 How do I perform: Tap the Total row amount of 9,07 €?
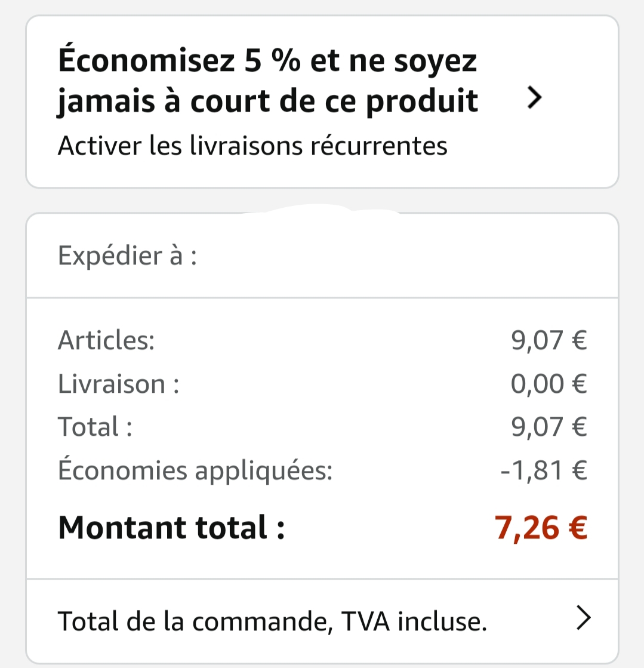tap(549, 427)
